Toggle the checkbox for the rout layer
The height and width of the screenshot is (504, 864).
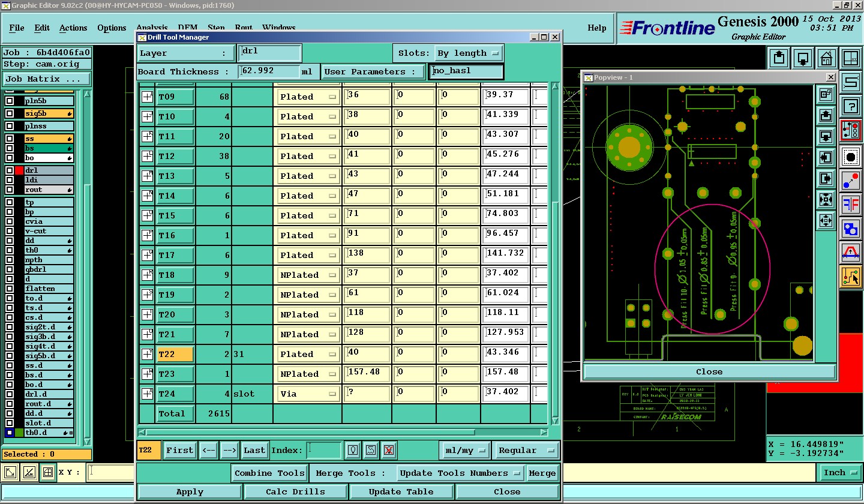pos(10,190)
